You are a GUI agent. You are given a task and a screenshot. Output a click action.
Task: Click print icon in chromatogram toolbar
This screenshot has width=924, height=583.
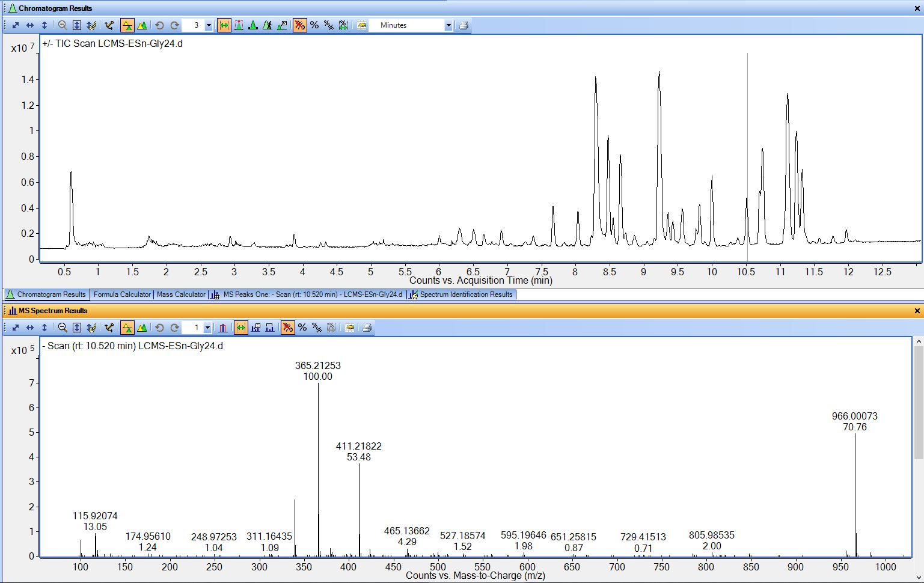pyautogui.click(x=464, y=25)
